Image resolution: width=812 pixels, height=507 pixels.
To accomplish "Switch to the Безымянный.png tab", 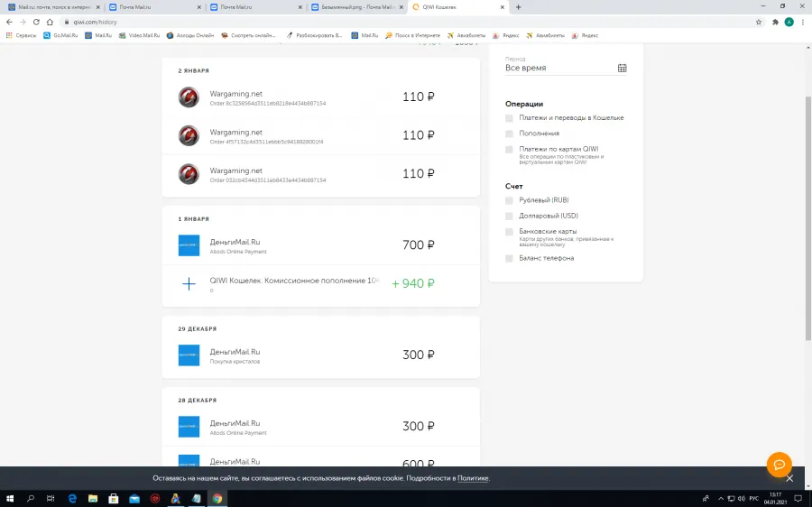I will point(358,7).
